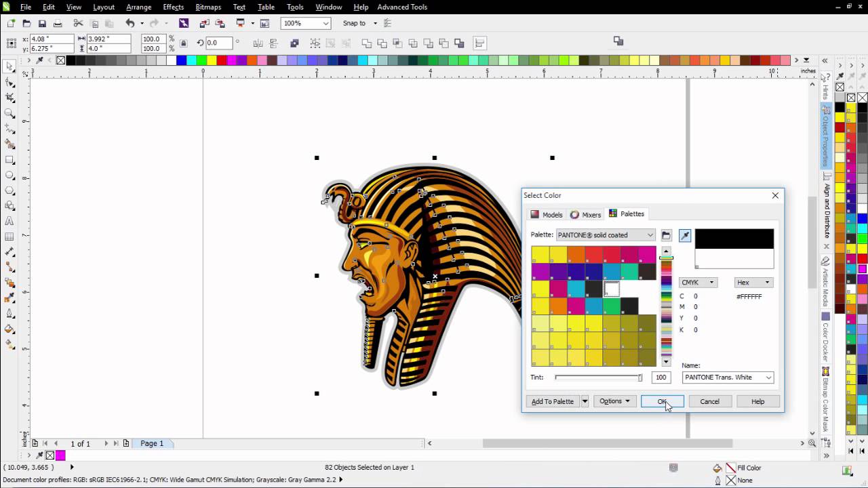
Task: Open the Advanced Tools menu
Action: (402, 7)
